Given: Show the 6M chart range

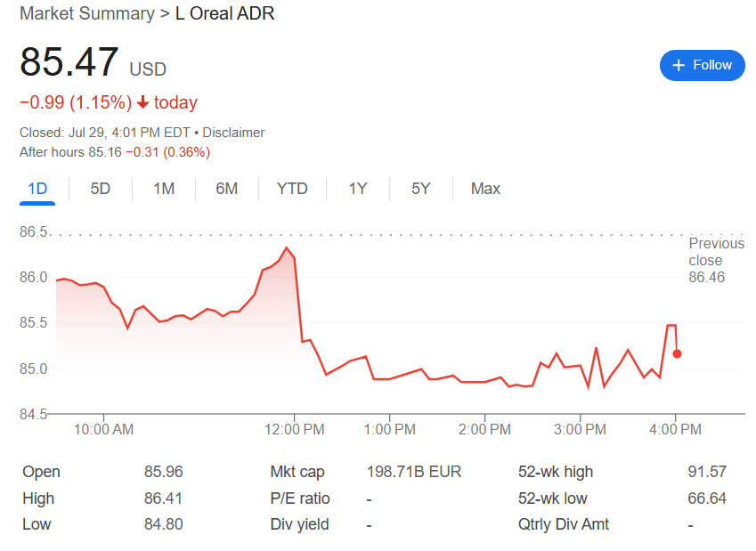Looking at the screenshot, I should click(227, 189).
